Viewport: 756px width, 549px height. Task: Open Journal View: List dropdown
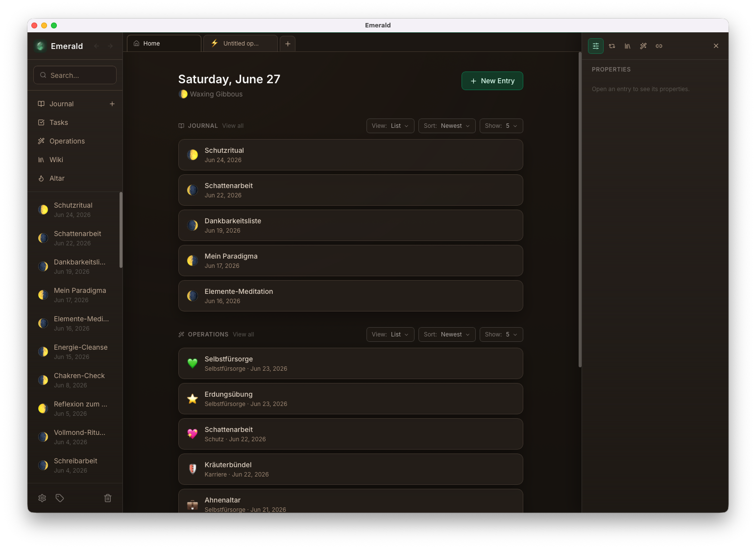pos(390,126)
